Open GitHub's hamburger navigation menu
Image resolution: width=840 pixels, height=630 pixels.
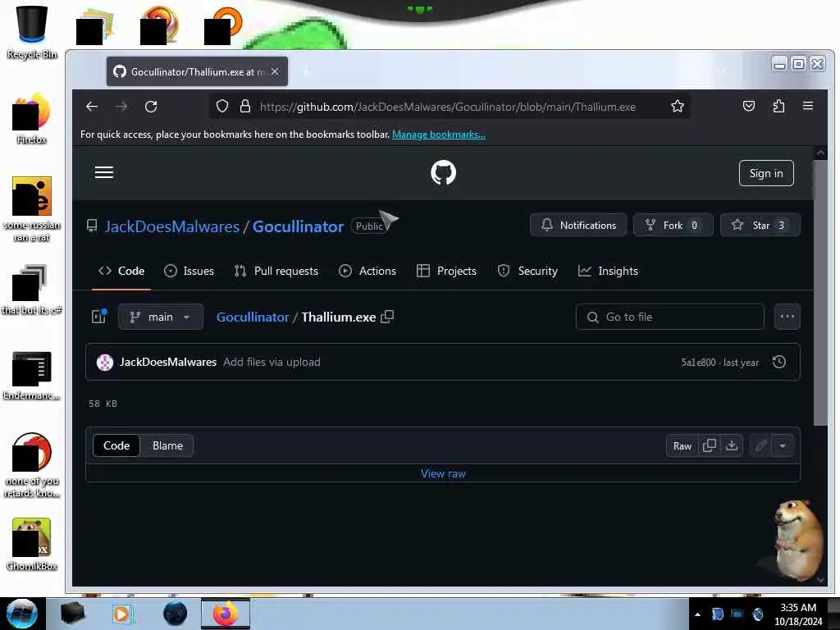pos(104,172)
